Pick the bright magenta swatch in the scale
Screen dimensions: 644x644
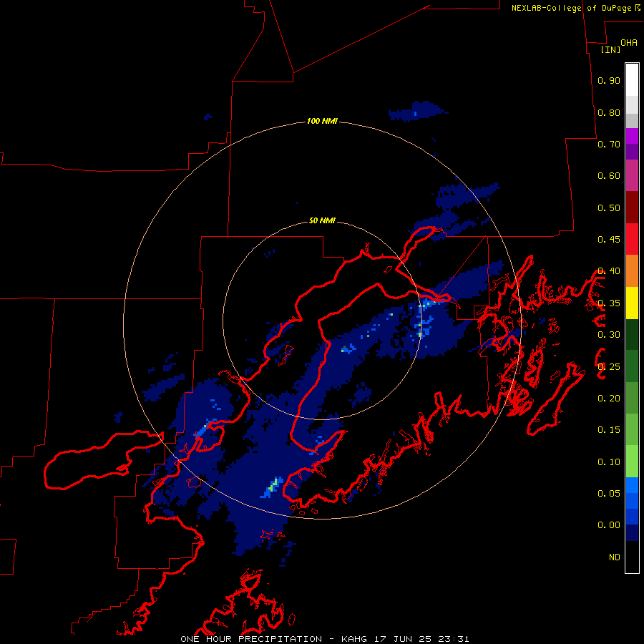pyautogui.click(x=632, y=136)
